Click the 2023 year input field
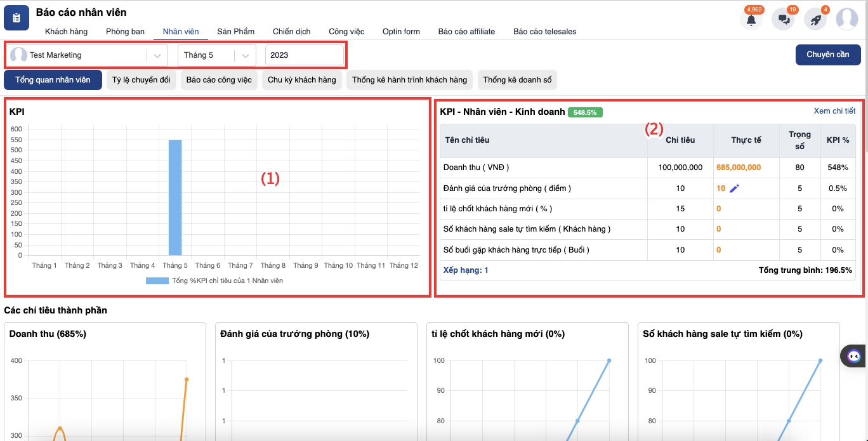Image resolution: width=868 pixels, height=441 pixels. [x=304, y=55]
